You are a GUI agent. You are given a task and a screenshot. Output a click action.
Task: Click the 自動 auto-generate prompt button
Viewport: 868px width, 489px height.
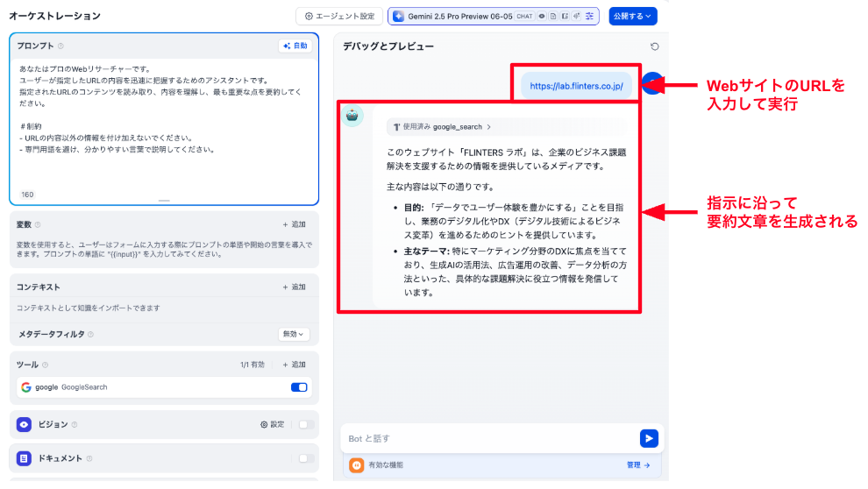(295, 46)
